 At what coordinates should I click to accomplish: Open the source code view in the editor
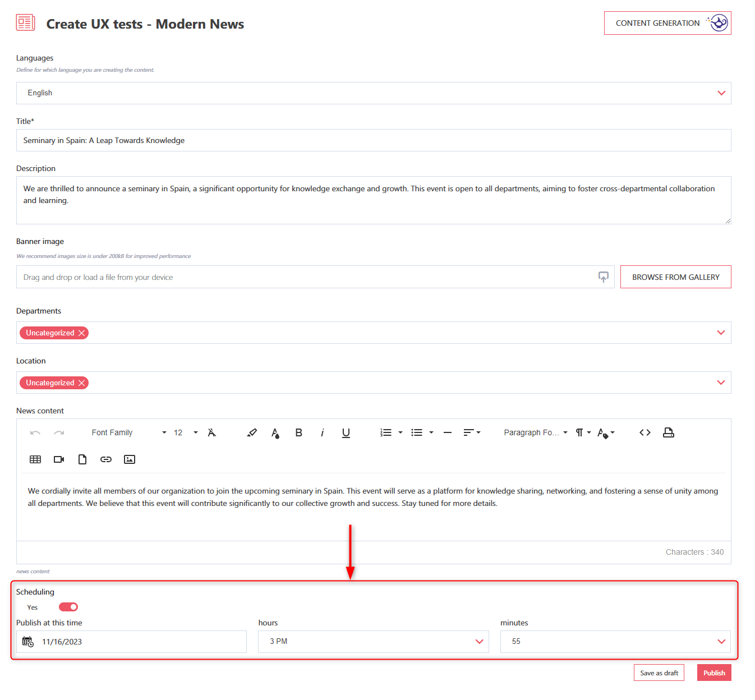644,432
